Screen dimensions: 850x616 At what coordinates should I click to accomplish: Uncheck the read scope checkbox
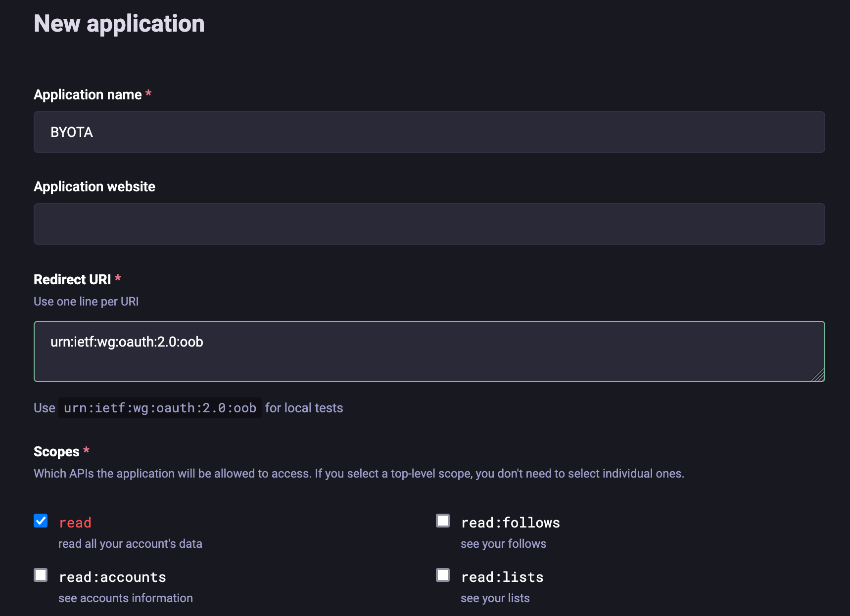click(41, 521)
